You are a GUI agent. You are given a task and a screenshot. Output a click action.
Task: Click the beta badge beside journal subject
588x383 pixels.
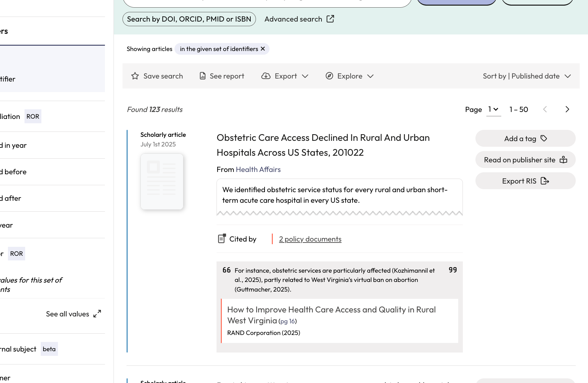[x=49, y=349]
